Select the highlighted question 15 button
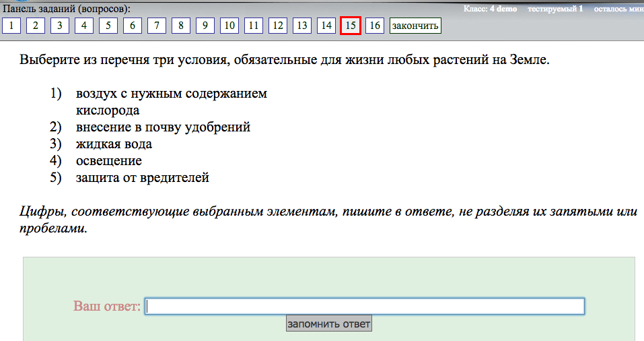The height and width of the screenshot is (341, 644). 351,26
